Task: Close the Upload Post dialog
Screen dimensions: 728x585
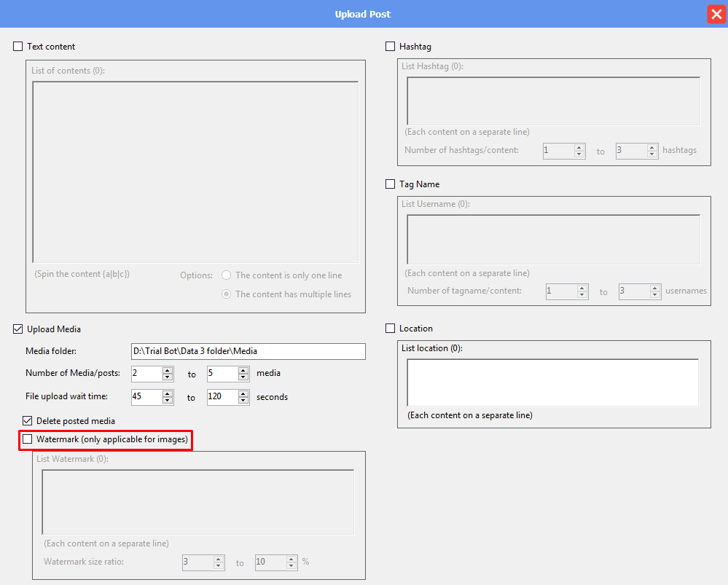Action: (x=716, y=15)
